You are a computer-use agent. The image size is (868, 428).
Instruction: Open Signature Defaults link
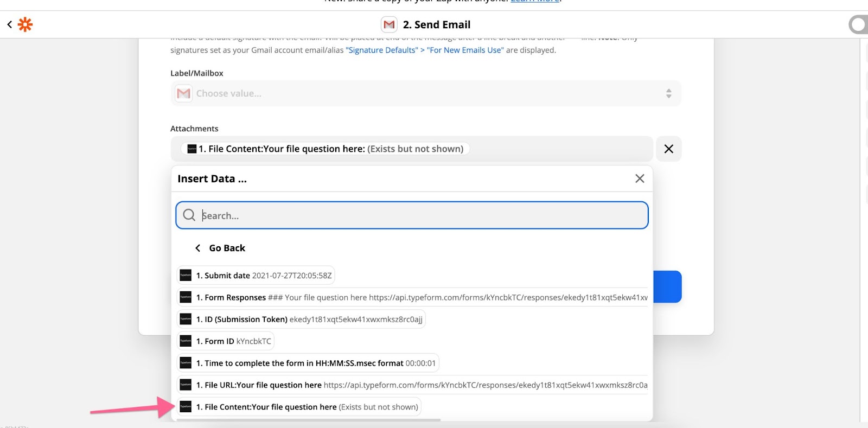click(382, 50)
